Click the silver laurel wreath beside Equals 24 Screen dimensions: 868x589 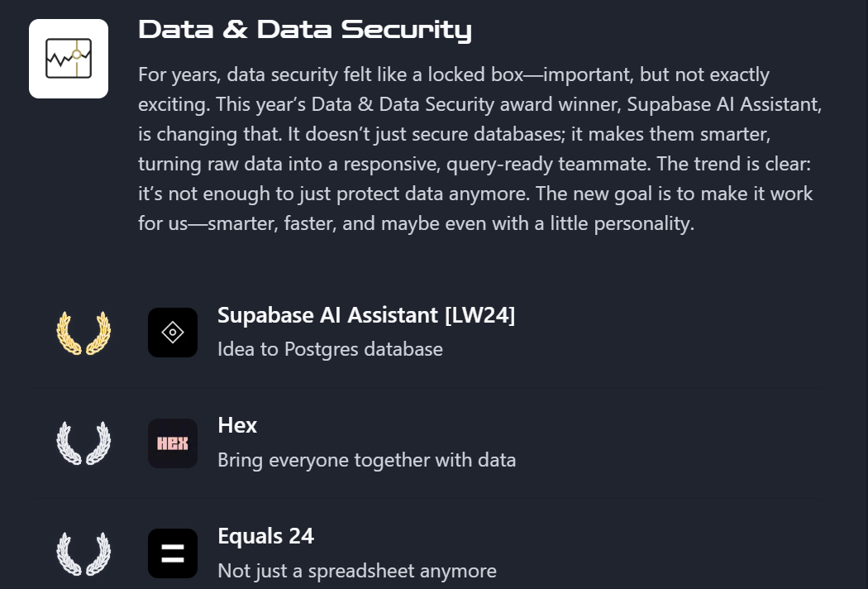83,553
